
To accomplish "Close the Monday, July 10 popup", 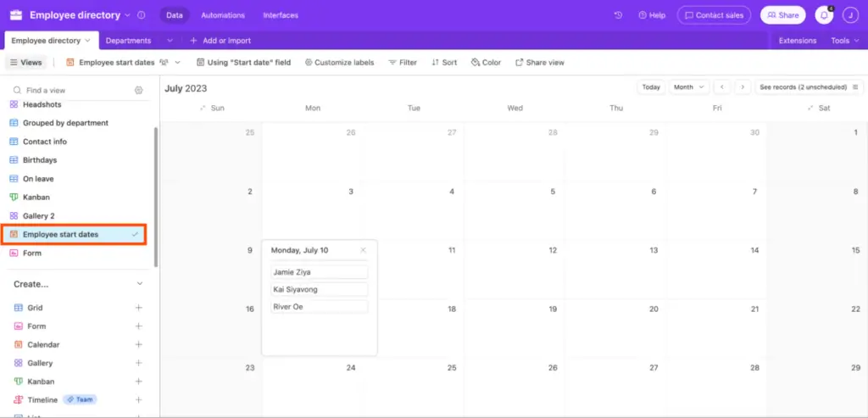I will tap(363, 250).
